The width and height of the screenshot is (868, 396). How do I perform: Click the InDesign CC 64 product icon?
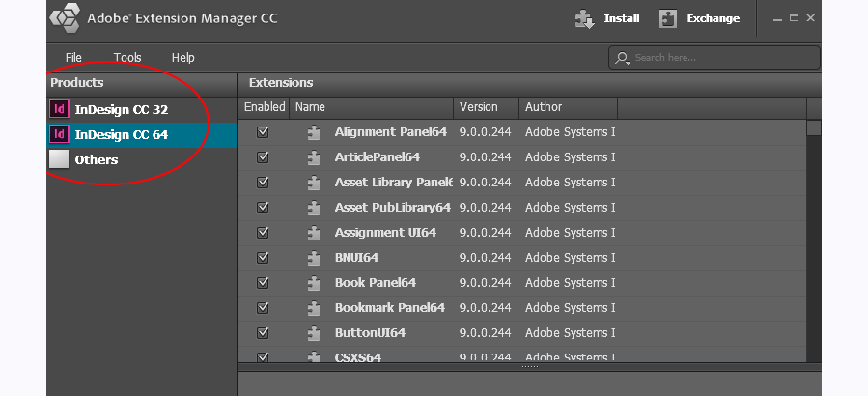coord(59,135)
